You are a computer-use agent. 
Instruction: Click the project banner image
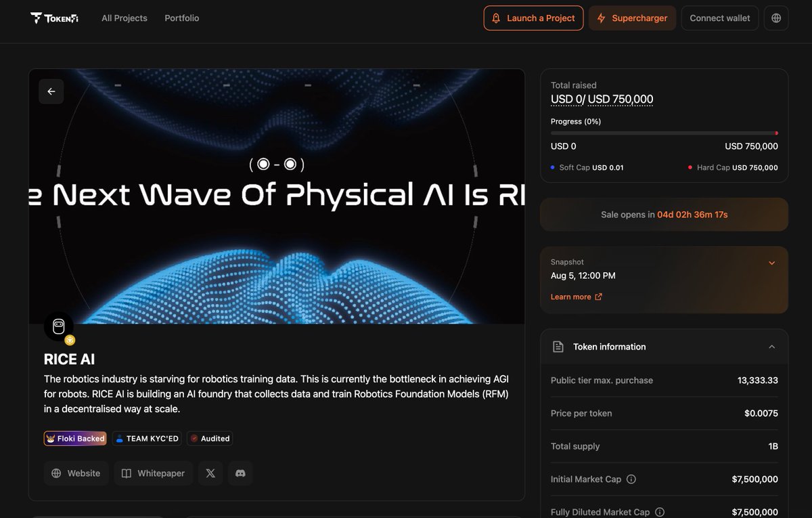pos(277,196)
